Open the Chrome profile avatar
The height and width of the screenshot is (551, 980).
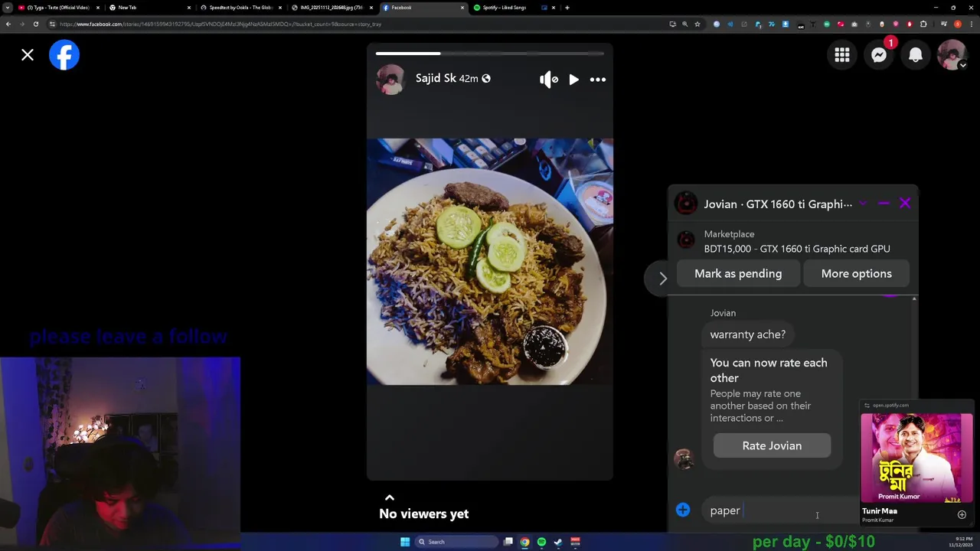click(x=958, y=24)
